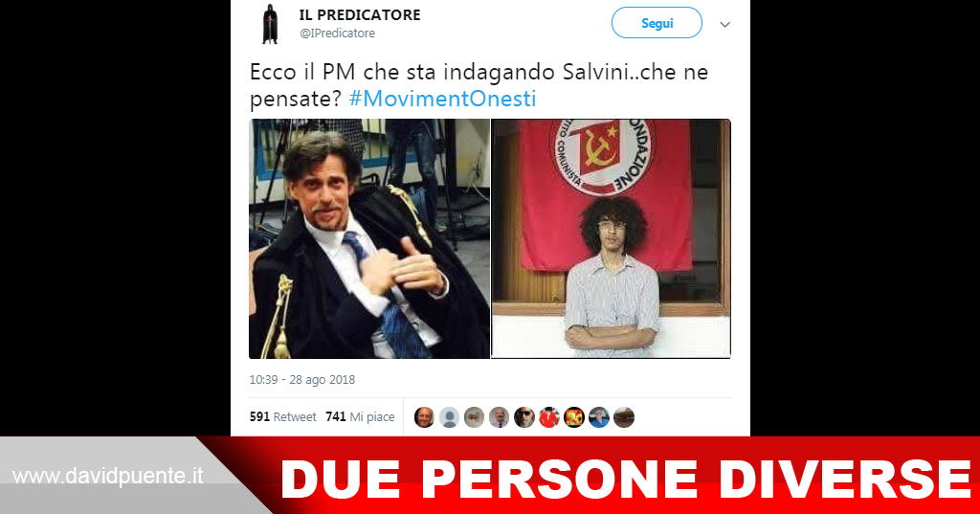The image size is (980, 514).
Task: Open the seventh orange liker avatar
Action: 574,417
